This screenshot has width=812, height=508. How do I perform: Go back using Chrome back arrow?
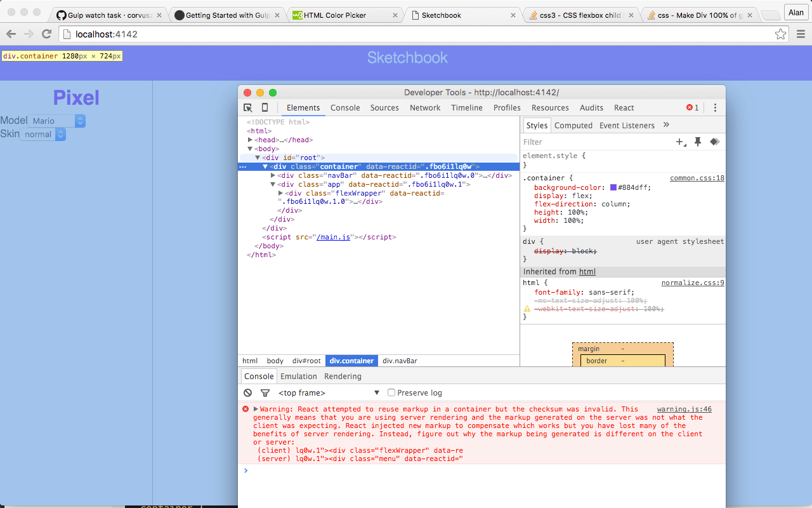(11, 34)
